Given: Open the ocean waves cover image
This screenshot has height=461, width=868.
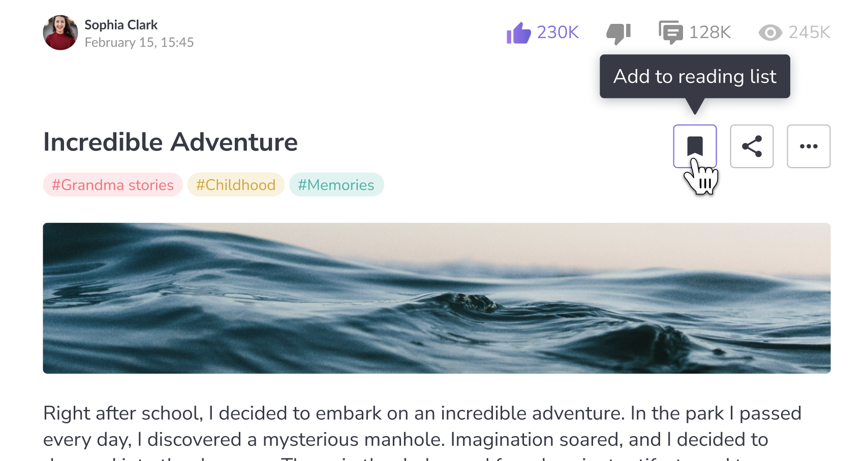Looking at the screenshot, I should (437, 298).
